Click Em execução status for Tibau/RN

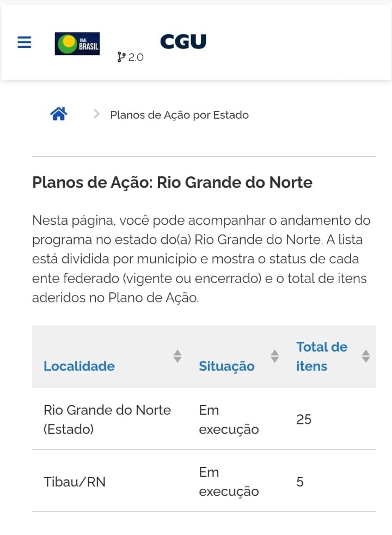[x=229, y=482]
